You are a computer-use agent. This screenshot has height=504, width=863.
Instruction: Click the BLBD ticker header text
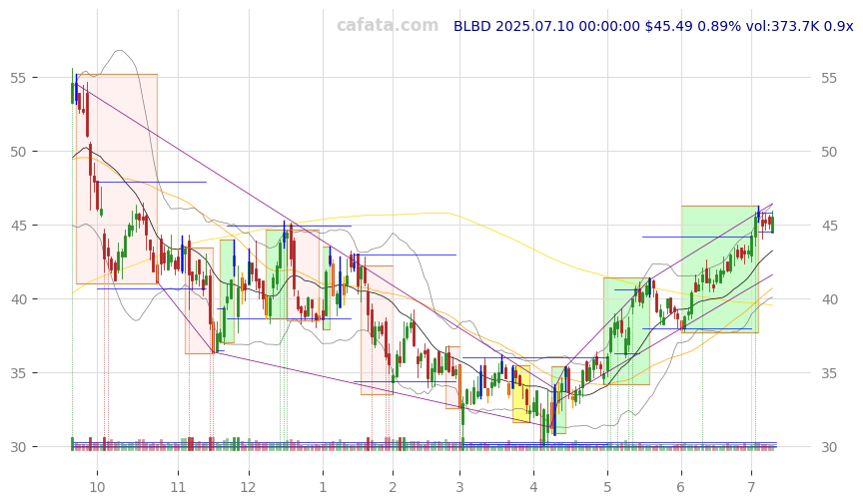(653, 26)
